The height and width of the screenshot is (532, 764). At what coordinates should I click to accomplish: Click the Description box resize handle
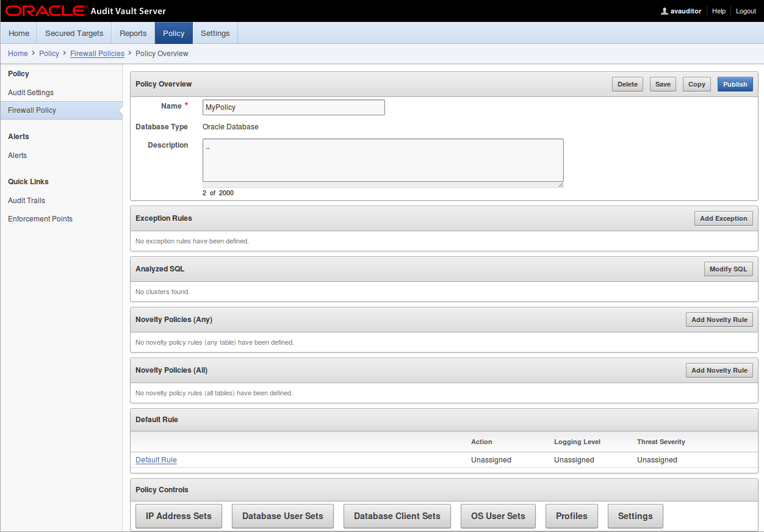[x=560, y=184]
